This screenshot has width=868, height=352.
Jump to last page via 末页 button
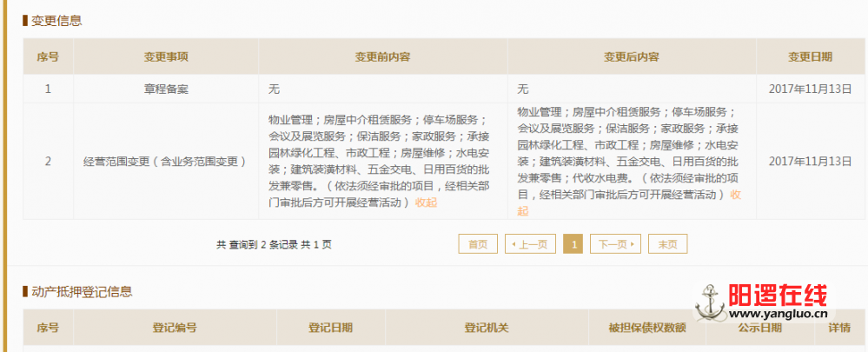[x=667, y=244]
